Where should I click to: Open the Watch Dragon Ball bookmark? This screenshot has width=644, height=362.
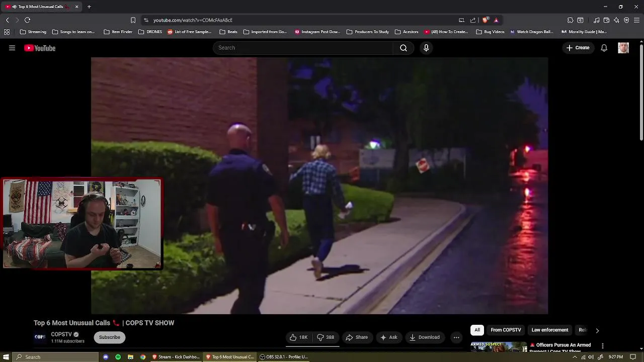(531, 32)
